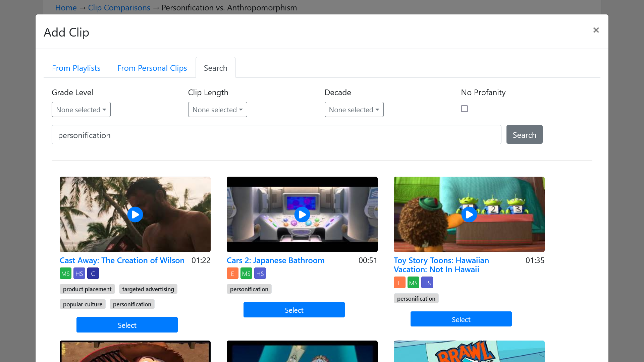The image size is (644, 362).
Task: Click the HS grade badge under Cars 2
Action: (x=260, y=274)
